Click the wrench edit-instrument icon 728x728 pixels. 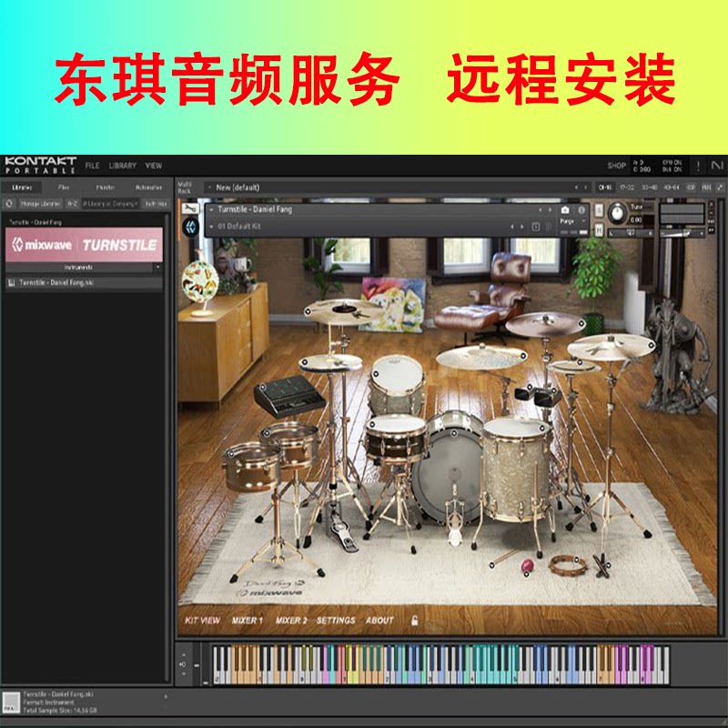(x=190, y=209)
